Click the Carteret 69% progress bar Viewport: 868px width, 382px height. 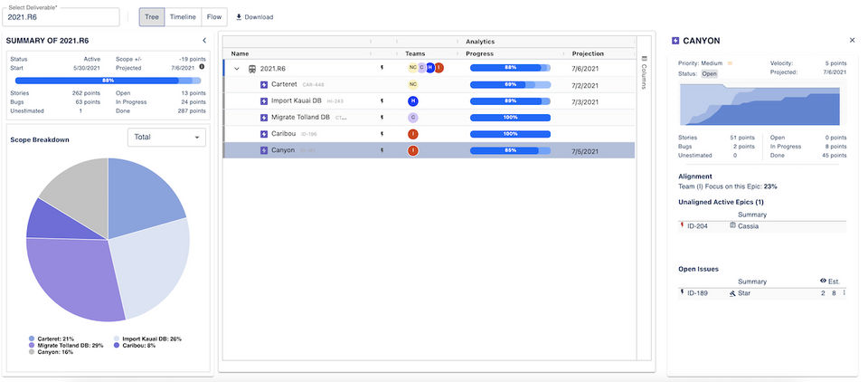tap(510, 85)
